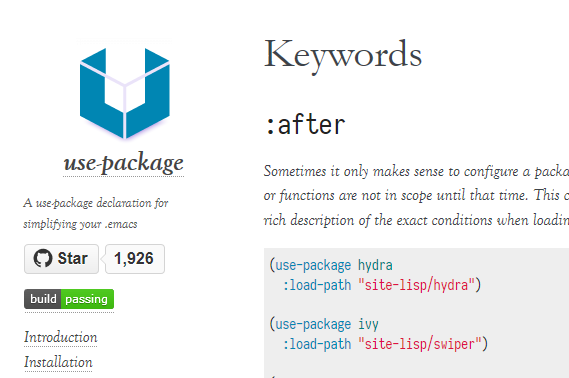Star the repository with the Star button

pyautogui.click(x=61, y=259)
